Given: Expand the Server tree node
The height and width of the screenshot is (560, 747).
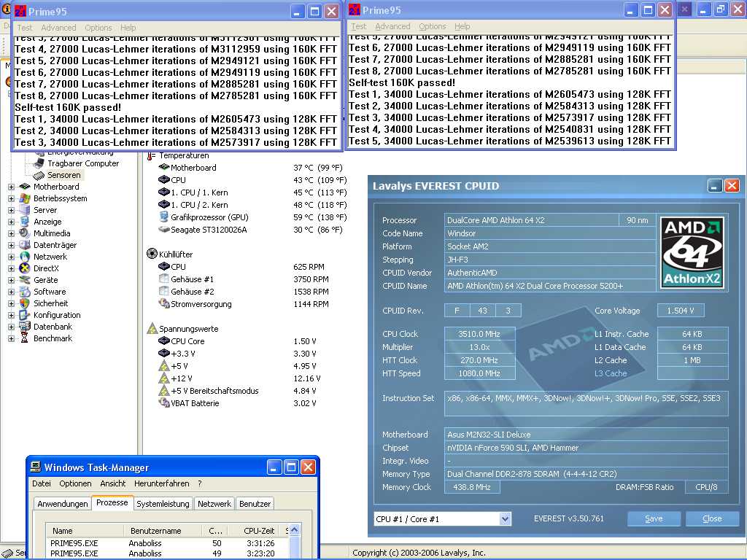Looking at the screenshot, I should 12,211.
